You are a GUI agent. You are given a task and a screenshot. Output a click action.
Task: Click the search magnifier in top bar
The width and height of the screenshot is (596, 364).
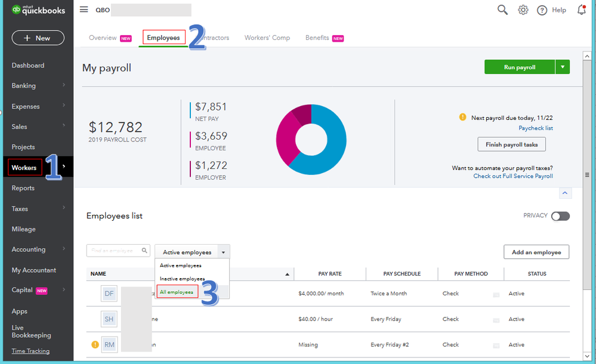tap(502, 10)
